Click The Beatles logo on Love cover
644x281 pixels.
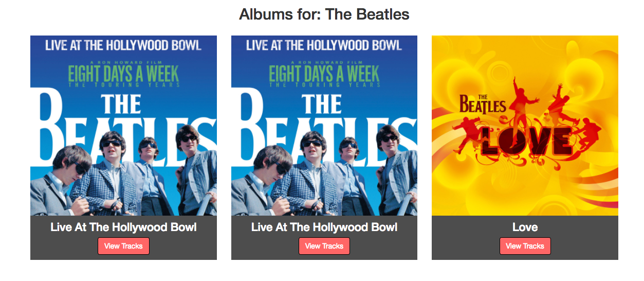pos(483,104)
